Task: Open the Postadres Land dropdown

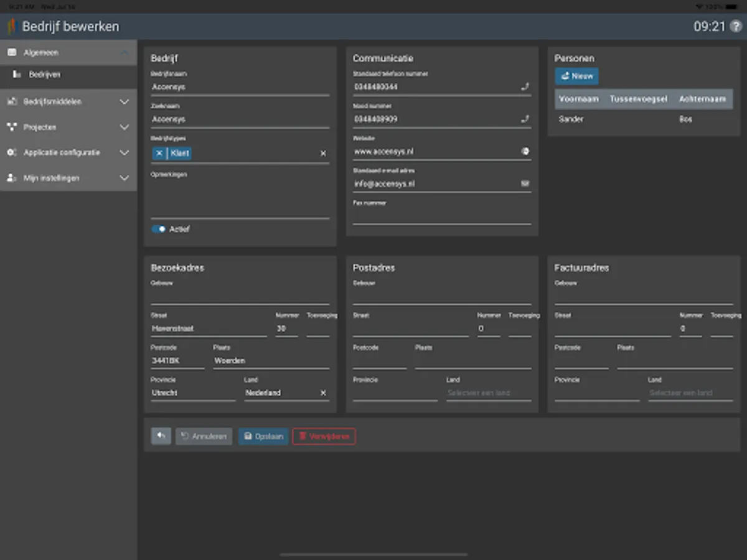Action: (488, 393)
